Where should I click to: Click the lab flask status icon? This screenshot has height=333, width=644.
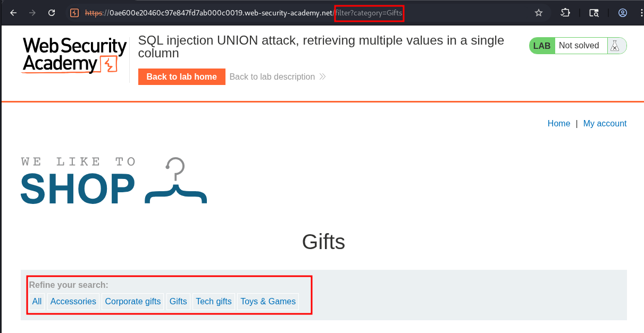click(x=615, y=46)
